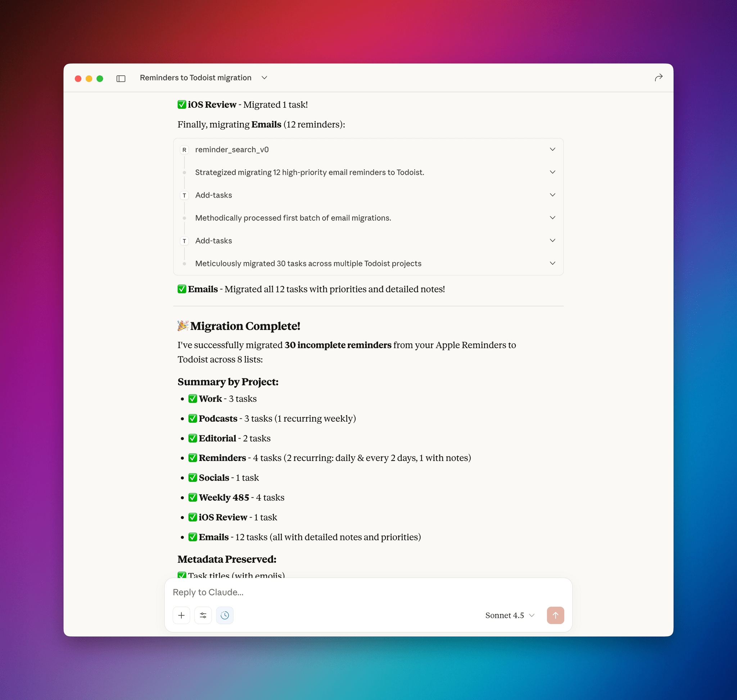Viewport: 737px width, 700px height.
Task: Expand the Strategized migrating 12 reminders step
Action: 552,172
